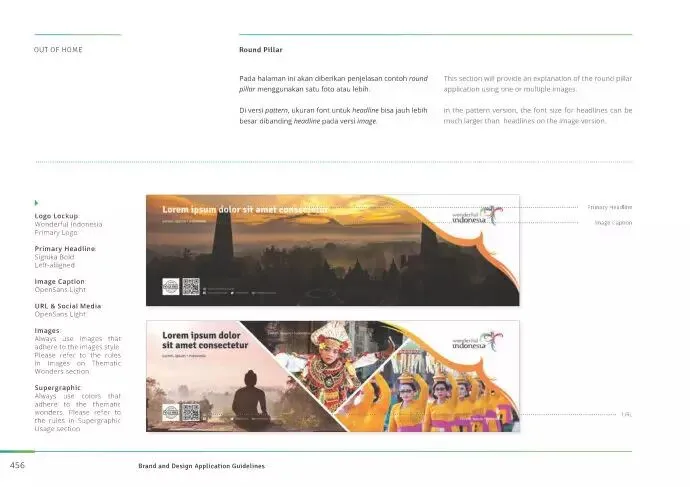Click the white headline text in the top banner

pos(245,210)
